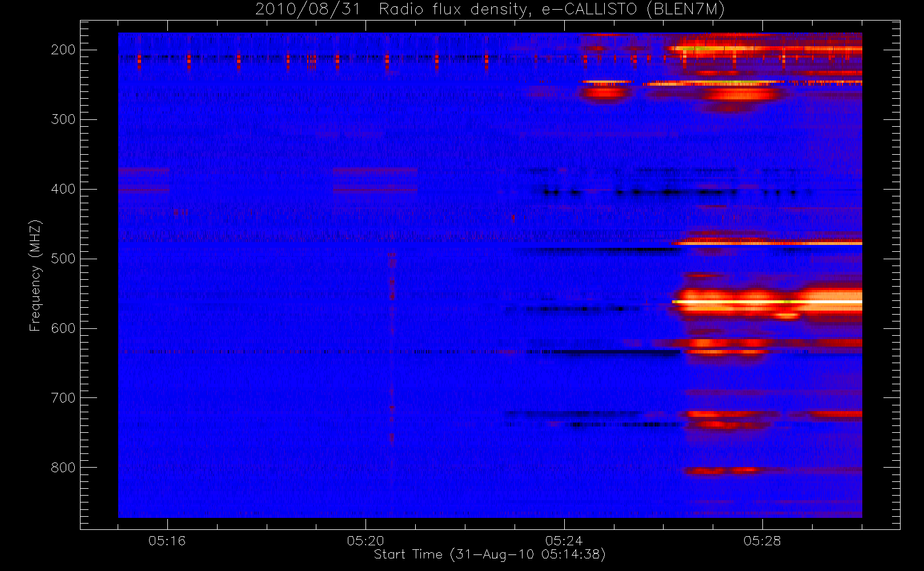Click the 05:24 time tick label
Image resolution: width=924 pixels, height=571 pixels.
(564, 541)
